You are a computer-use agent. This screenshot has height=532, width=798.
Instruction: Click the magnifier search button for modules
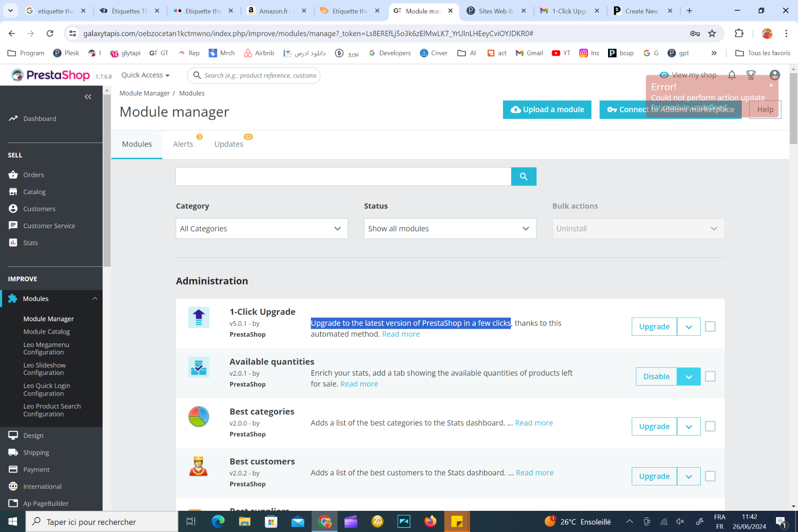coord(523,177)
